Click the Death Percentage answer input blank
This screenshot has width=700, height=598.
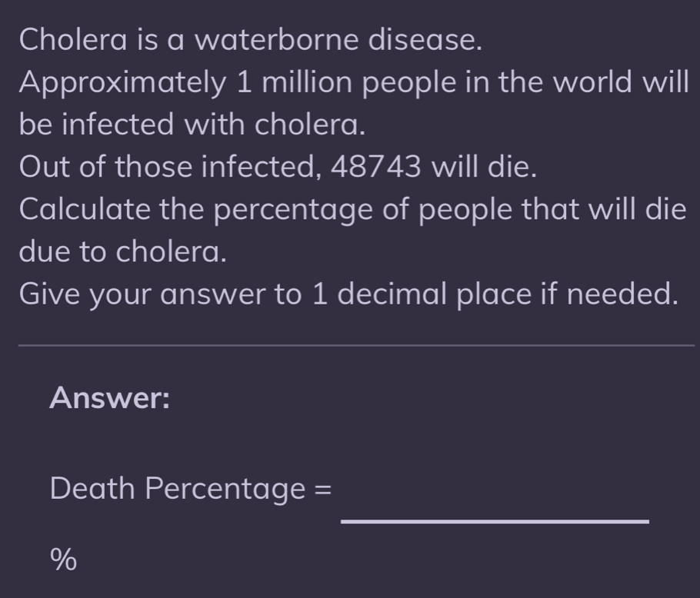495,503
